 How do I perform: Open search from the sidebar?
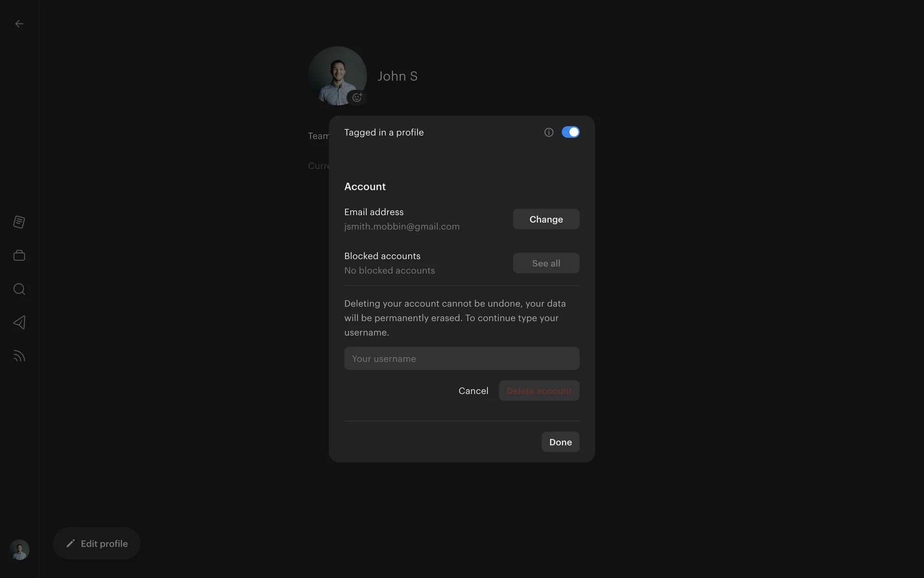tap(19, 289)
